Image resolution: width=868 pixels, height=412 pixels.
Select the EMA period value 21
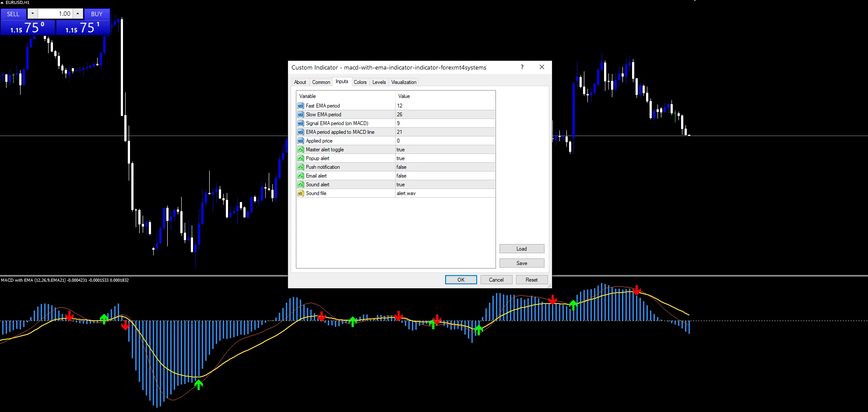[445, 132]
